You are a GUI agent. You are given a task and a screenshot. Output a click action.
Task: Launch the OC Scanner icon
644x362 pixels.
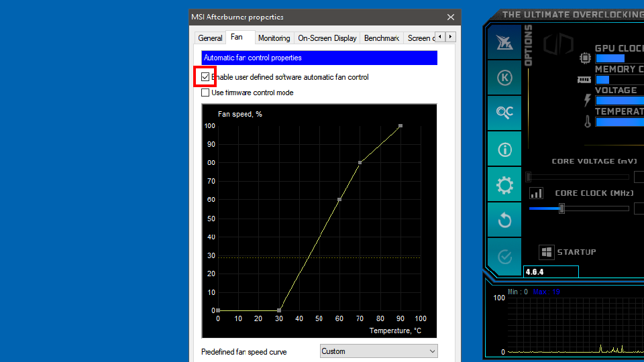pyautogui.click(x=504, y=112)
